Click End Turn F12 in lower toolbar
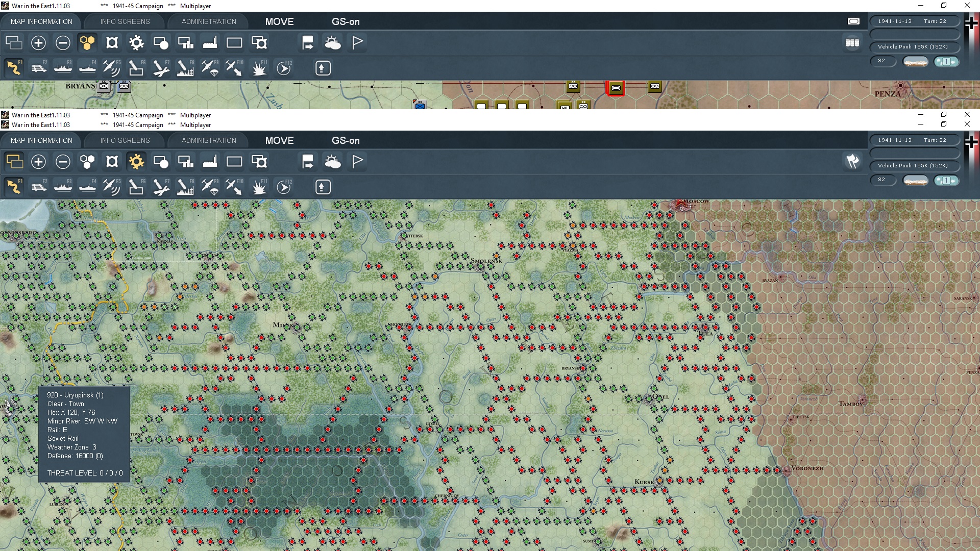The height and width of the screenshot is (551, 980). 284,187
